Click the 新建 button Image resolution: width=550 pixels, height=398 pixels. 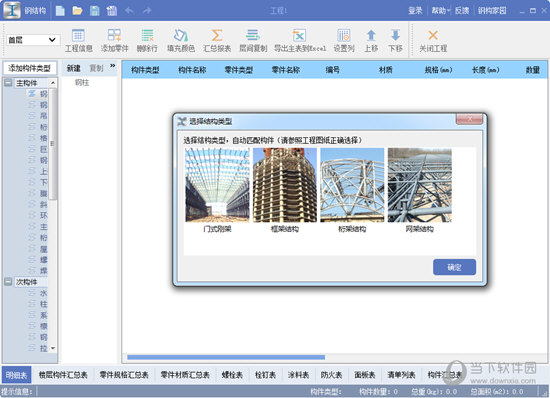(x=74, y=68)
